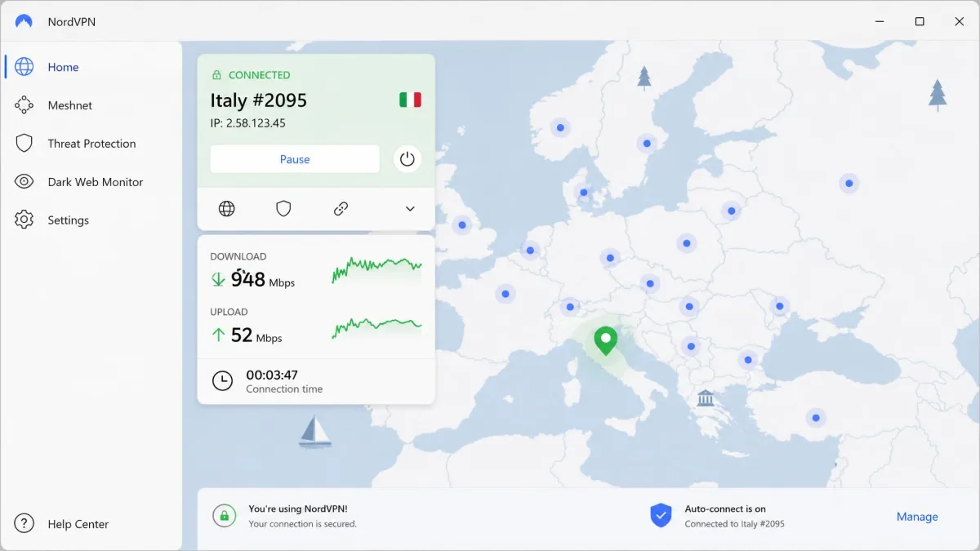
Task: Click 'Connected to Italy #2095' text
Action: (x=734, y=524)
